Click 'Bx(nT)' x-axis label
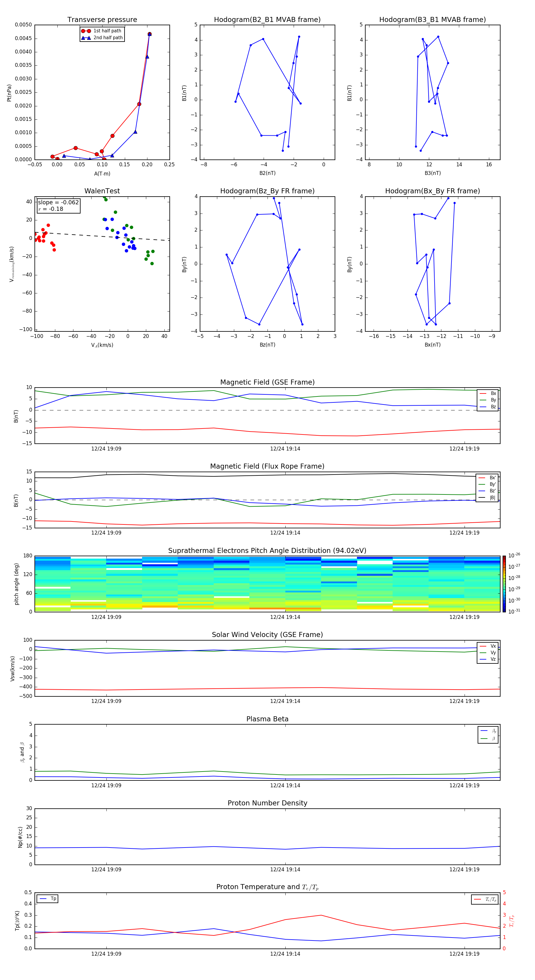Image resolution: width=535 pixels, height=980 pixels. (x=432, y=345)
